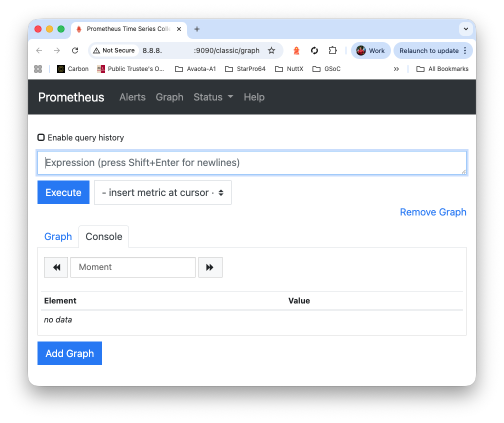Open the insert metric at cursor dropdown
The image size is (504, 423).
coord(162,192)
